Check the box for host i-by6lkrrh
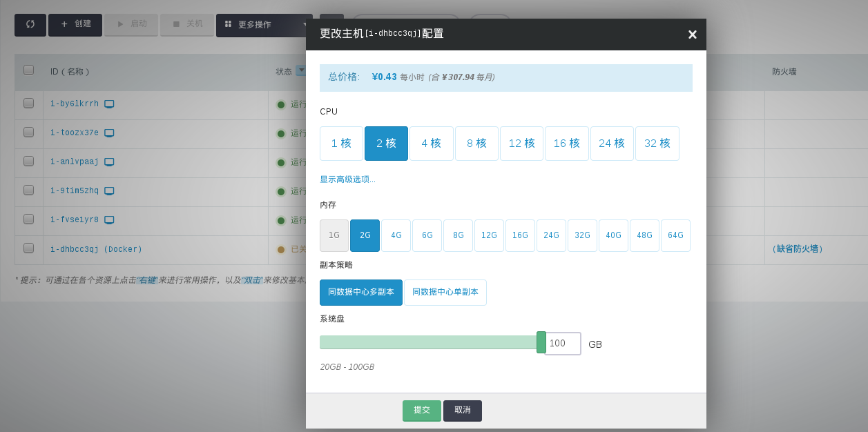The image size is (868, 432). click(28, 103)
